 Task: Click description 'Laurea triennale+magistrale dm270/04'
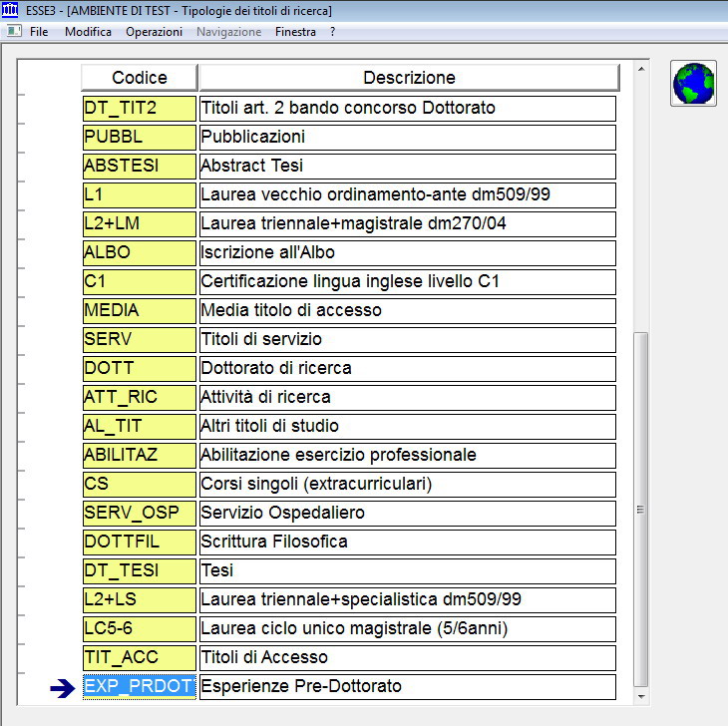pos(408,224)
